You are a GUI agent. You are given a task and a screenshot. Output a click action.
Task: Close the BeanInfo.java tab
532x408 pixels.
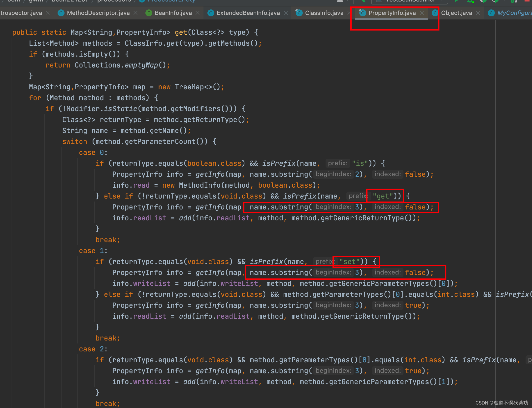click(198, 13)
